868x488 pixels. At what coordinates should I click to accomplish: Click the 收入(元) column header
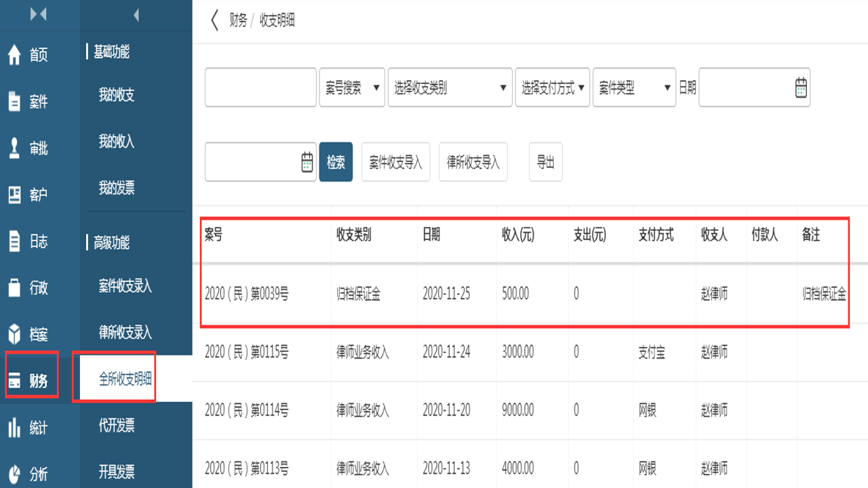[518, 235]
